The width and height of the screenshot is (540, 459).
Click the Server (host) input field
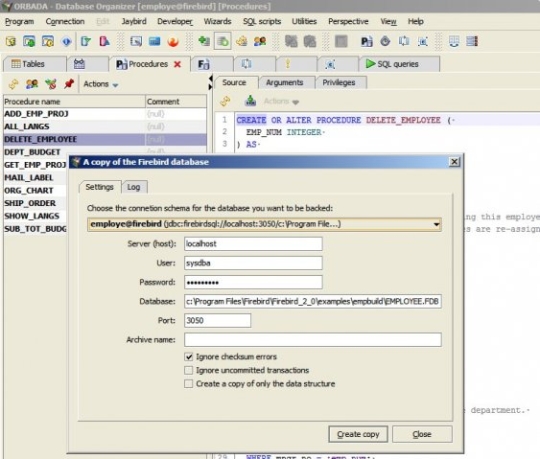[x=253, y=244]
